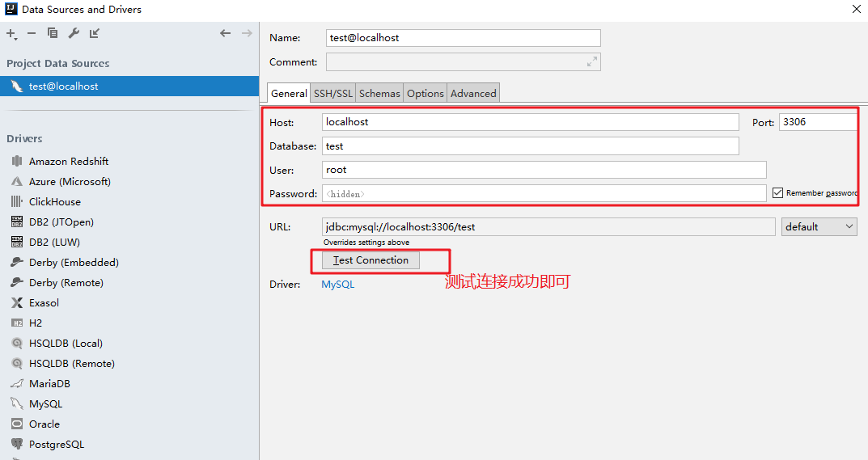This screenshot has height=460, width=868.
Task: Click the Make Global import arrow icon
Action: [x=95, y=33]
